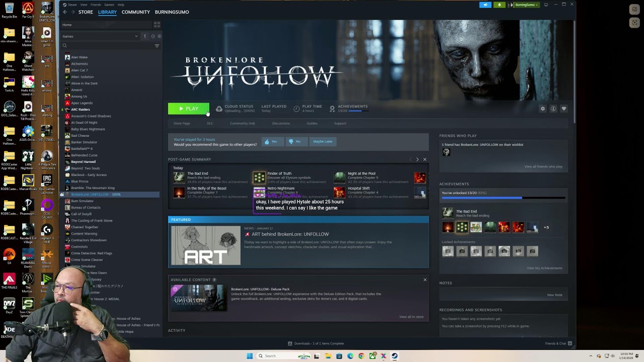Viewport: 644px width, 362px height.
Task: Select Content Warning in game list
Action: 84,234
